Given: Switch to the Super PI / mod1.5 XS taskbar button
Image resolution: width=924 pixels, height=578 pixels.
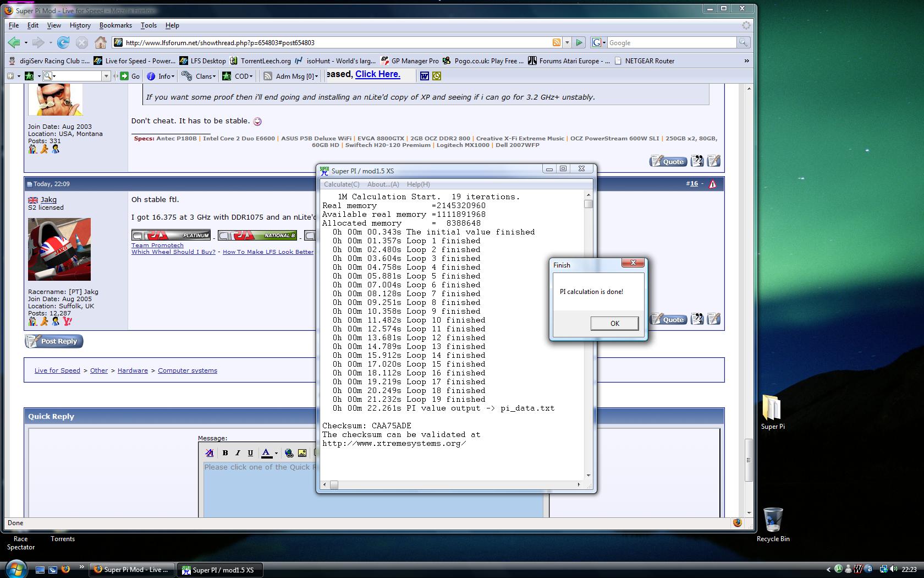Looking at the screenshot, I should [x=219, y=570].
